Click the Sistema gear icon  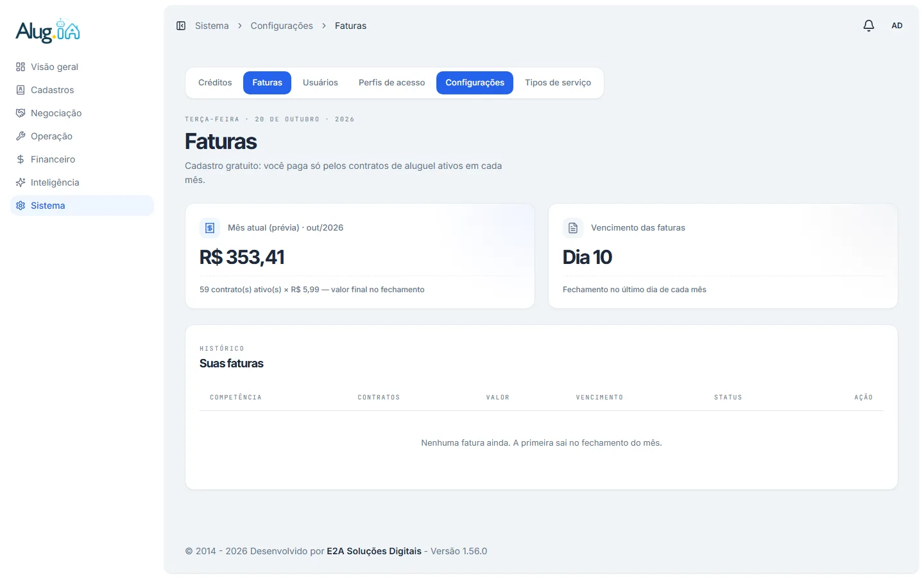(21, 206)
